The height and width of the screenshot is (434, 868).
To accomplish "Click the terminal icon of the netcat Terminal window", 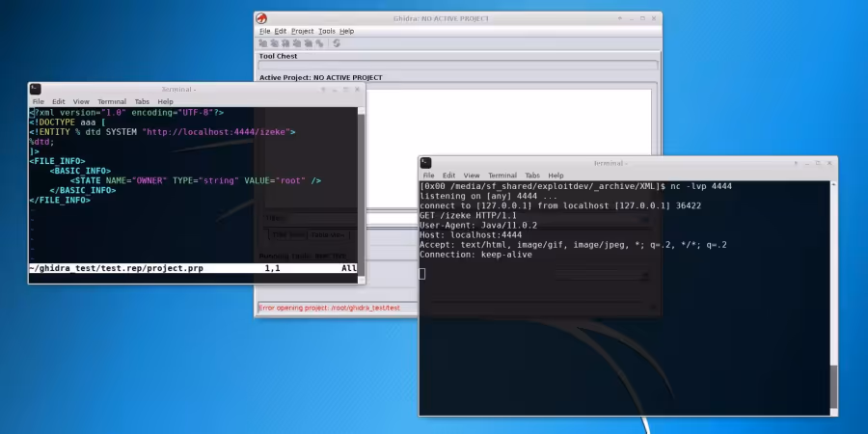I will (x=425, y=163).
